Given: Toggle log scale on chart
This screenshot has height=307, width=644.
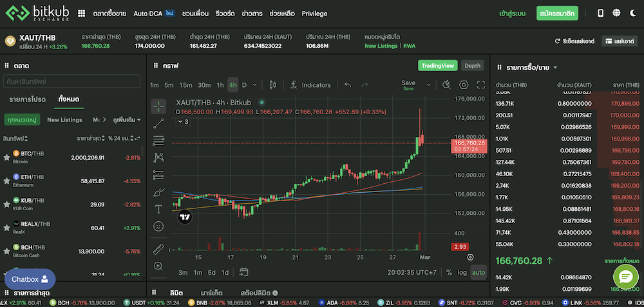Looking at the screenshot, I should (x=462, y=272).
